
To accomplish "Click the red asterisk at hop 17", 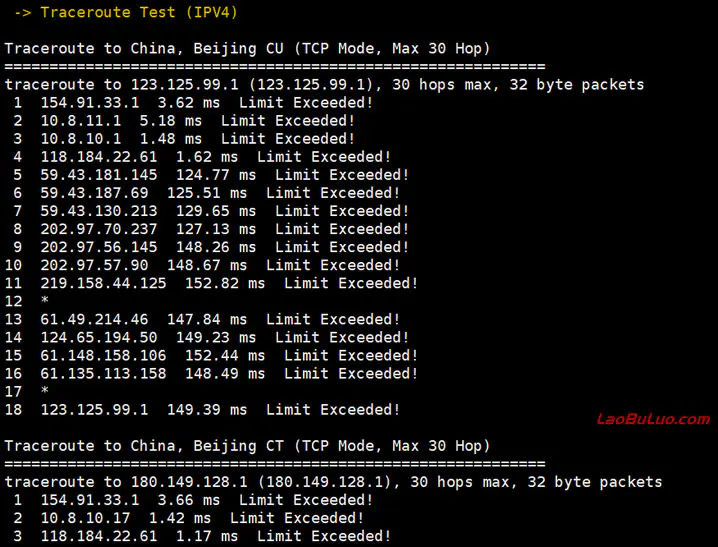I will click(x=44, y=392).
